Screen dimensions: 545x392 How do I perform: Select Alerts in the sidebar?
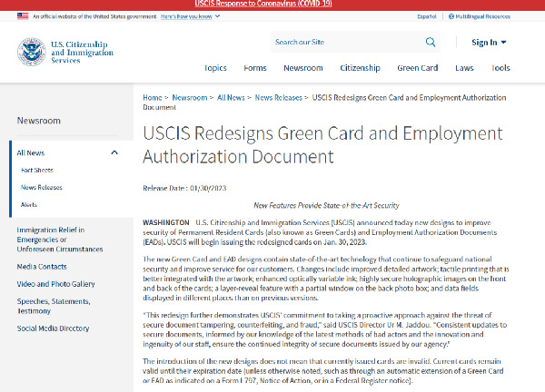30,204
